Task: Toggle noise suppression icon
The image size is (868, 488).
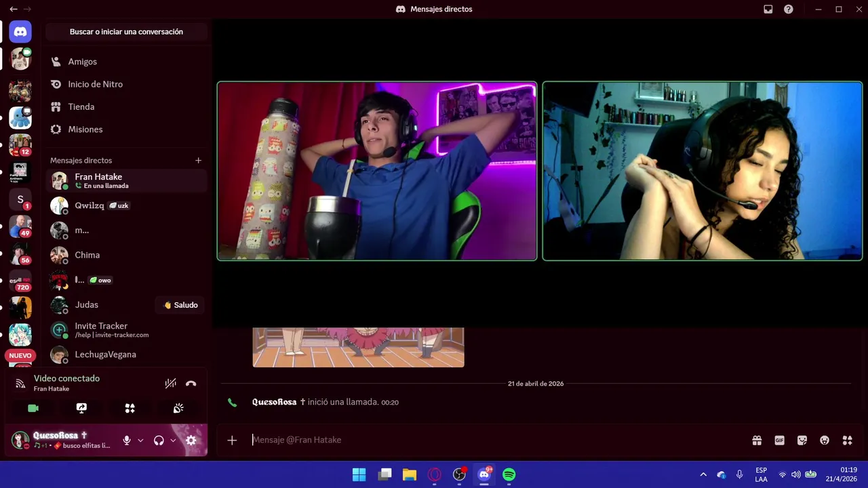Action: tap(171, 384)
